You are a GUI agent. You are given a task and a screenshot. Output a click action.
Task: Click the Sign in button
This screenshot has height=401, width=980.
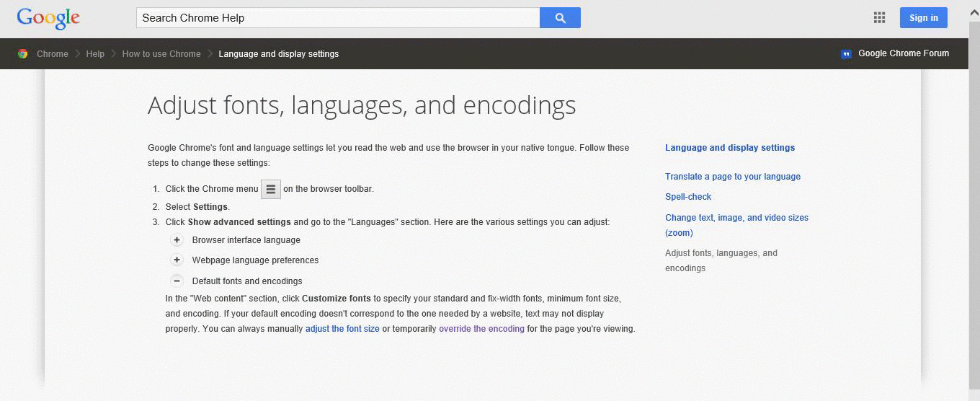click(x=924, y=18)
